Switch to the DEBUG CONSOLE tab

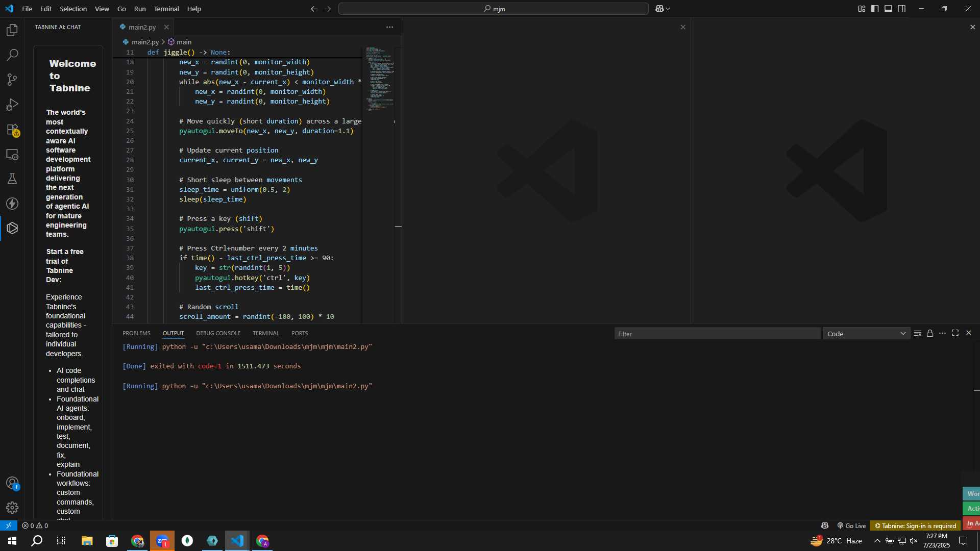[x=218, y=333]
